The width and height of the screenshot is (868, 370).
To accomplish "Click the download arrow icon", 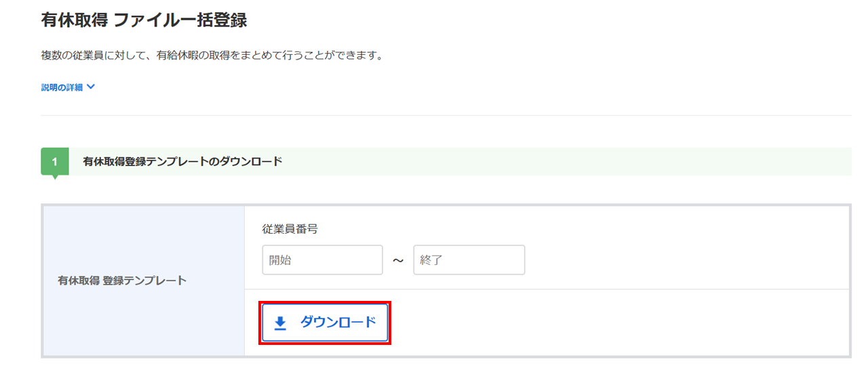I will coord(280,323).
